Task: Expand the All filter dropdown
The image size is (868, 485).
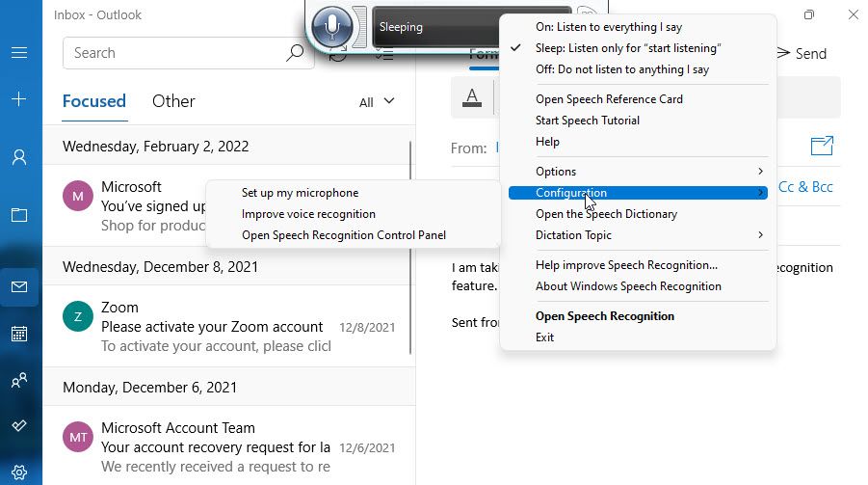Action: [377, 101]
